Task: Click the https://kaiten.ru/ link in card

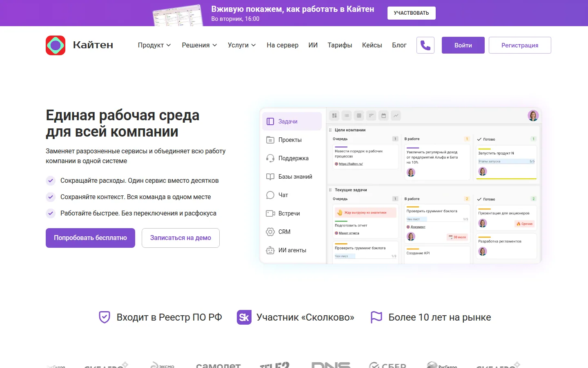Action: click(x=350, y=164)
